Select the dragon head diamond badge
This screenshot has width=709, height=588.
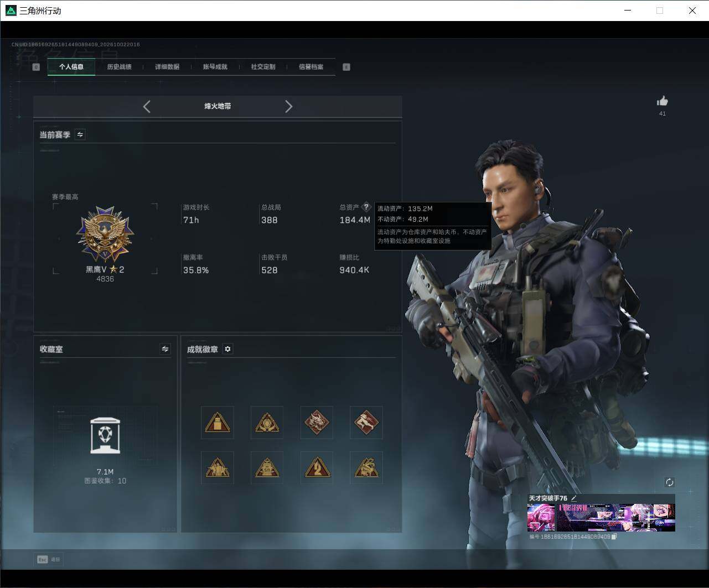[317, 423]
